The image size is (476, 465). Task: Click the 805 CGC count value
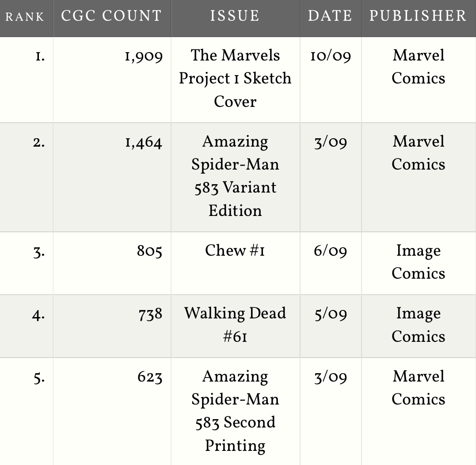click(149, 251)
